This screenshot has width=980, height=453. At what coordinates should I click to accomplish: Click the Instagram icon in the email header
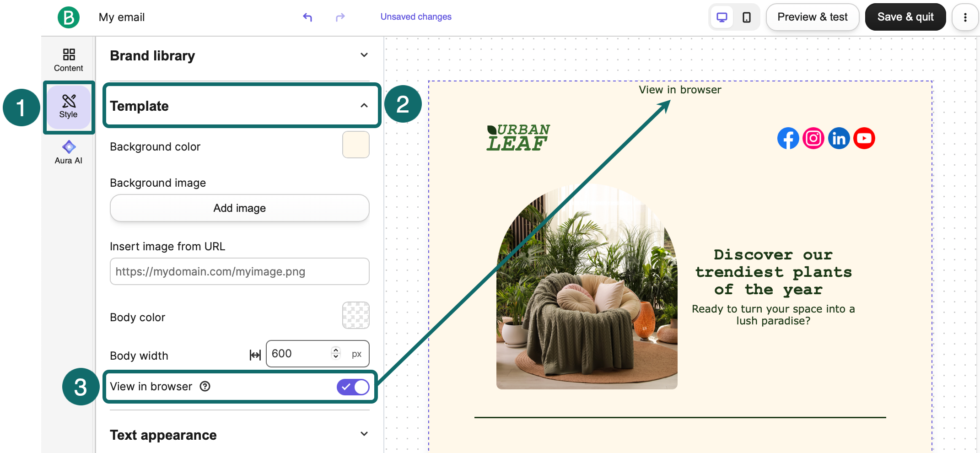pyautogui.click(x=813, y=138)
